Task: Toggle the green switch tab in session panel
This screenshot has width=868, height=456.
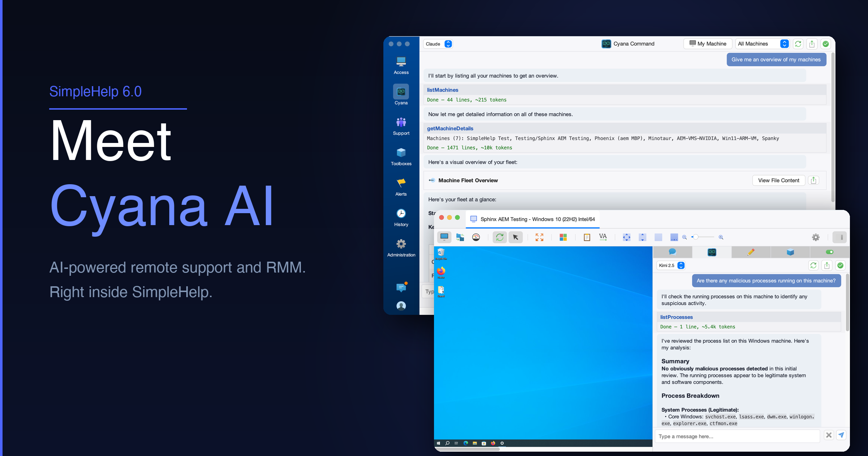Action: [829, 252]
